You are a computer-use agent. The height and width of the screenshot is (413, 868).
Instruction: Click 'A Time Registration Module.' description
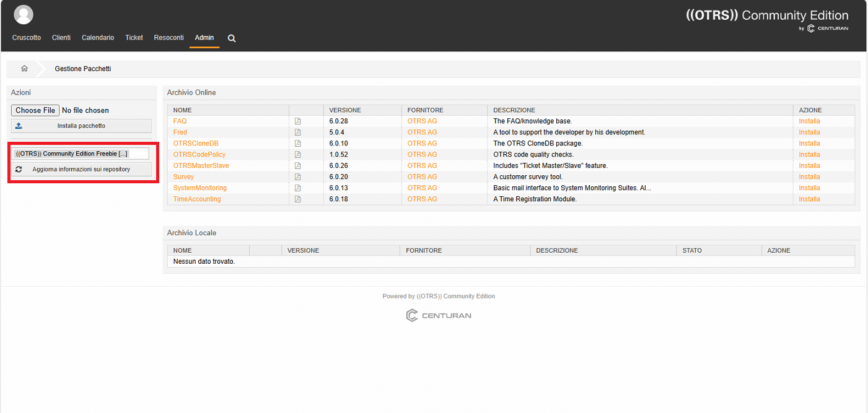tap(535, 199)
